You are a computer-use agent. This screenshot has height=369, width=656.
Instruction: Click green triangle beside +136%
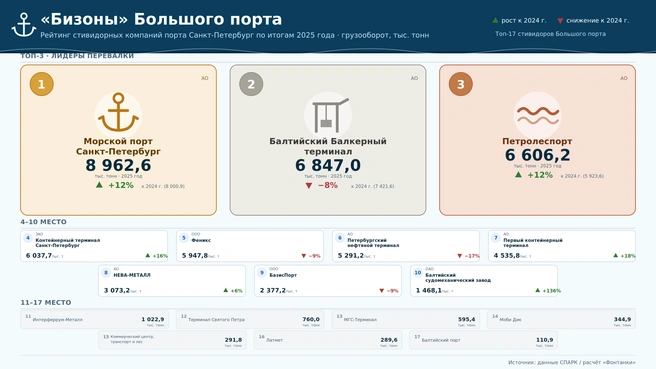(x=538, y=290)
